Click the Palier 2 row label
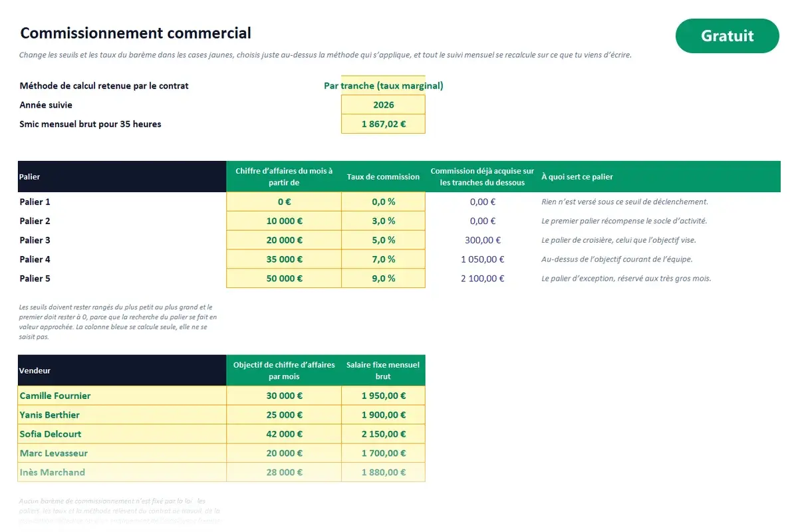Screen dimensions: 798x532 (35, 221)
